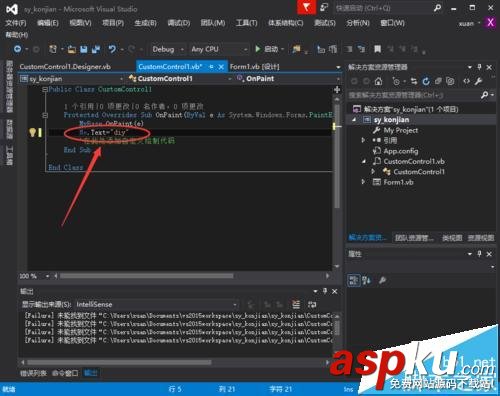Click the Solution Explorer search magnifier icon
Screen dimensions: 500x396
click(x=484, y=95)
